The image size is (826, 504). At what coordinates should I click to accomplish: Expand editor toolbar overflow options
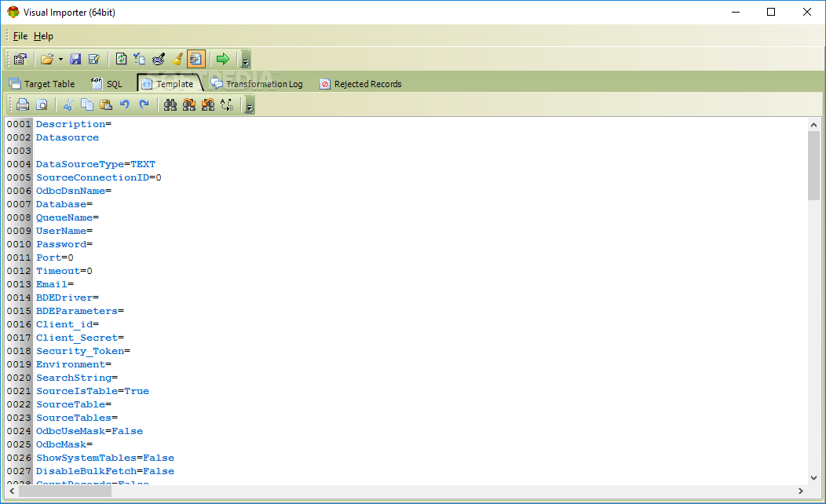click(x=250, y=106)
